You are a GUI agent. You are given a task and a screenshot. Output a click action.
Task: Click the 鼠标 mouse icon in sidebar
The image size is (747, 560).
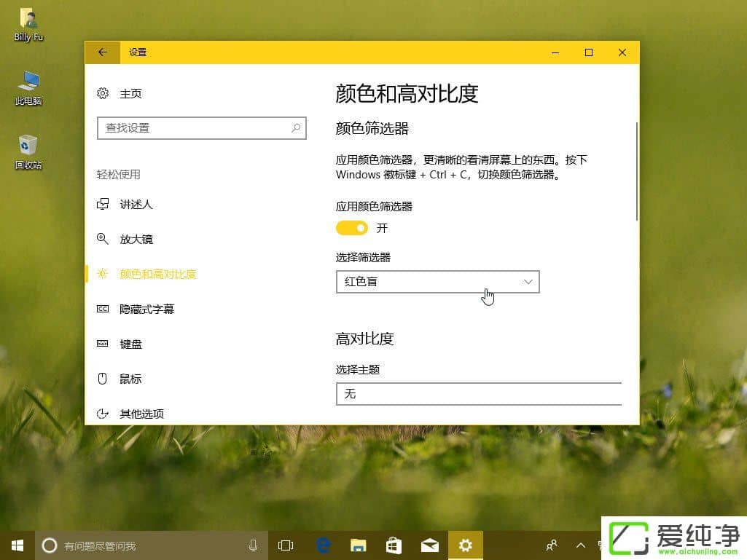pos(103,379)
